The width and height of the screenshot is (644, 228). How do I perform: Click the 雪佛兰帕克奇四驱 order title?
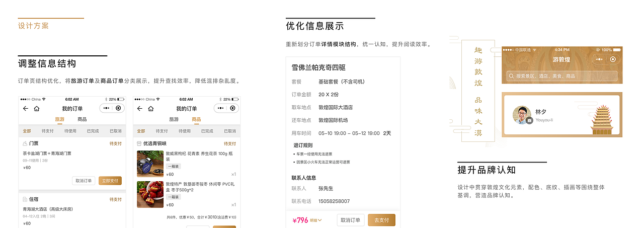click(x=318, y=67)
